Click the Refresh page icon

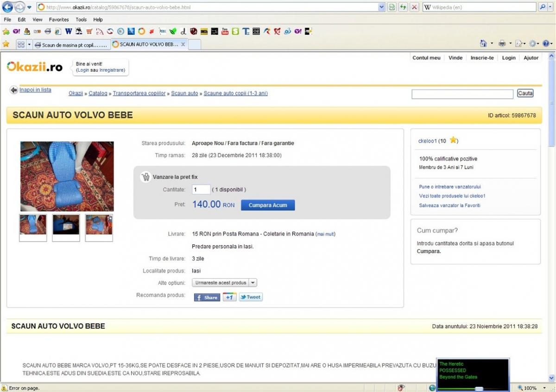click(403, 7)
